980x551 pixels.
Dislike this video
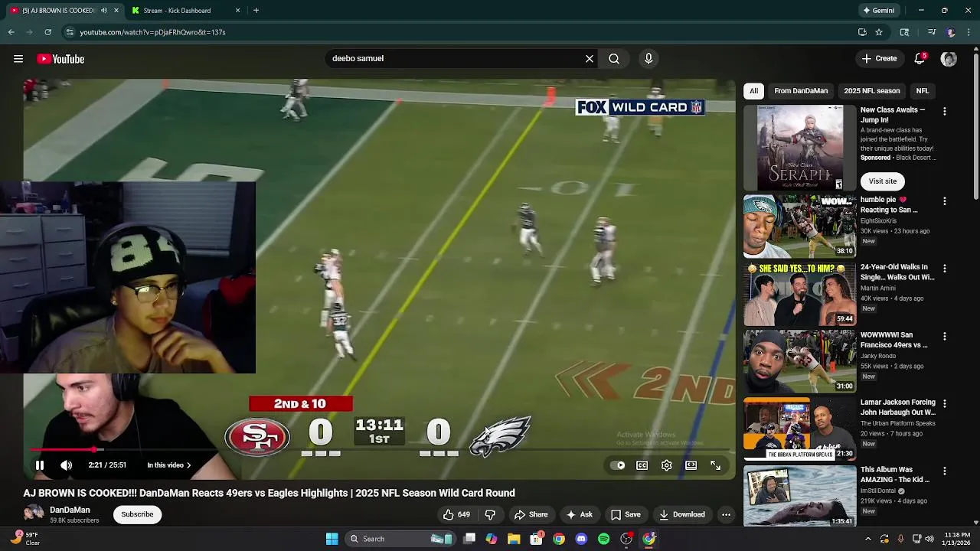[491, 514]
